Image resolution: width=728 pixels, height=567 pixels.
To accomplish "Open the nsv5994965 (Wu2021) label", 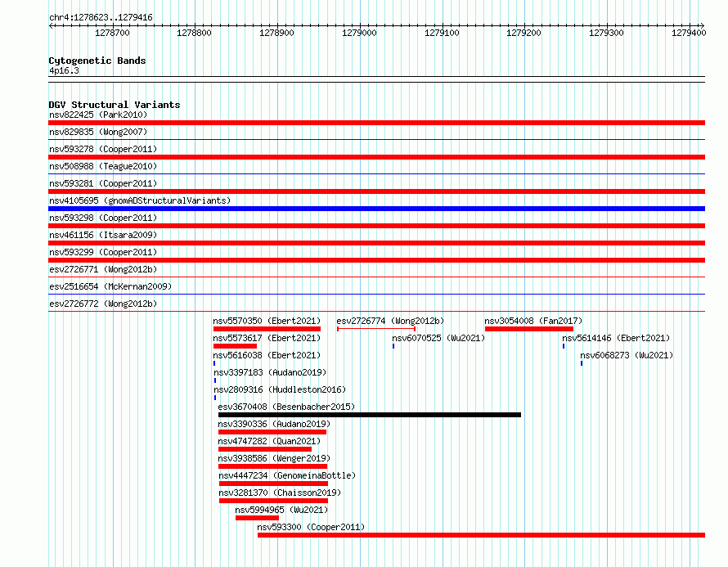I will pyautogui.click(x=282, y=510).
